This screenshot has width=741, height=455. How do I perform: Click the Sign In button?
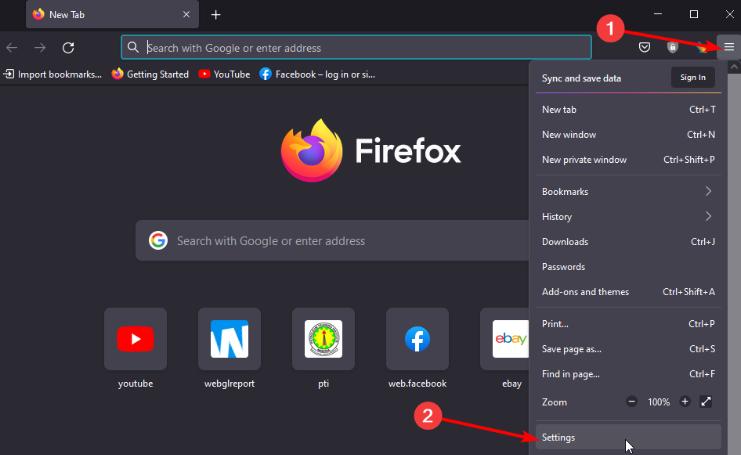(x=693, y=77)
